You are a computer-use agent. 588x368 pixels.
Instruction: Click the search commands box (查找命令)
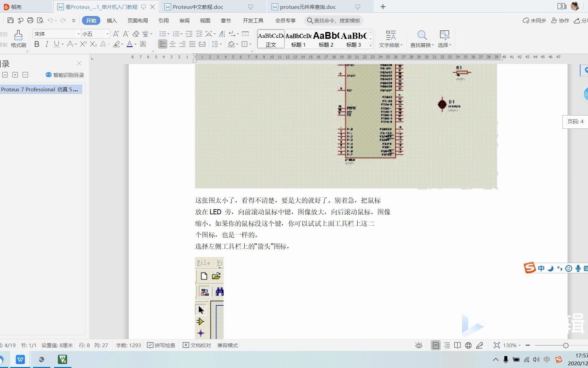pos(333,20)
